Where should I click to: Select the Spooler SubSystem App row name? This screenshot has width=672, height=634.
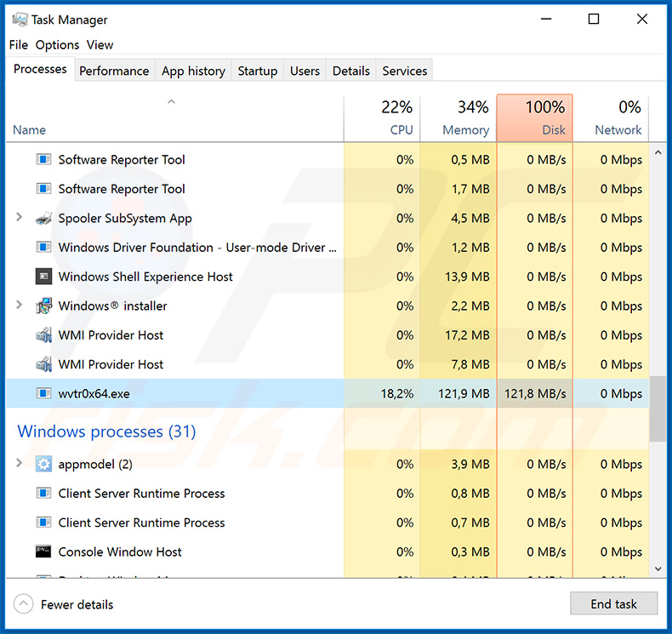tap(125, 218)
